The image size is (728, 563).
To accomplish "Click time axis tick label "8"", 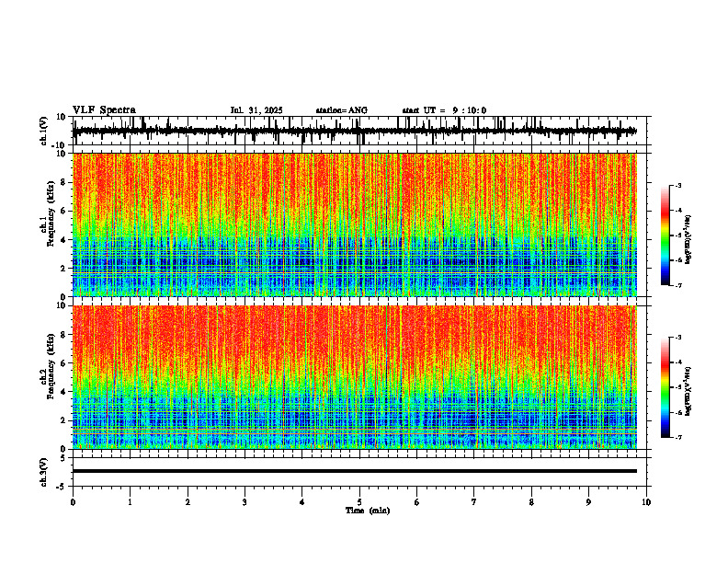I will 531,502.
